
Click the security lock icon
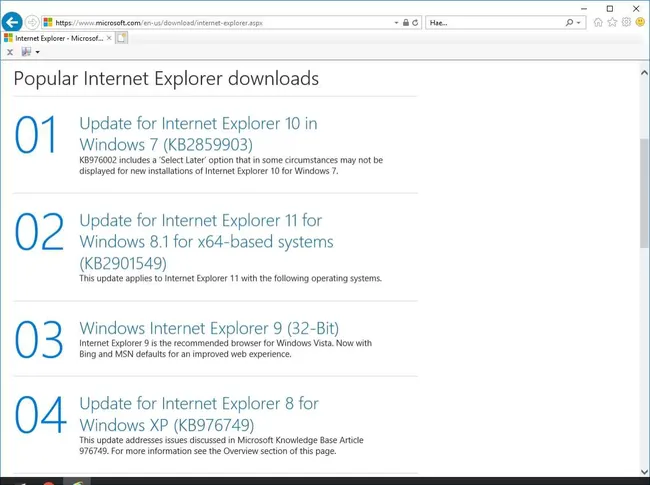406,22
